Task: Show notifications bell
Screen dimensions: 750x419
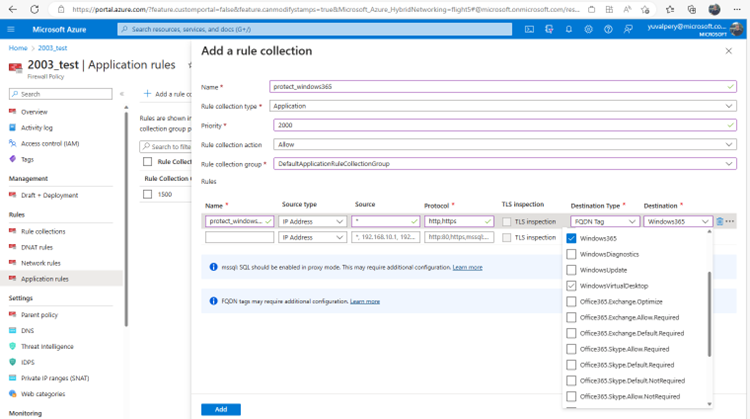Action: (x=569, y=29)
